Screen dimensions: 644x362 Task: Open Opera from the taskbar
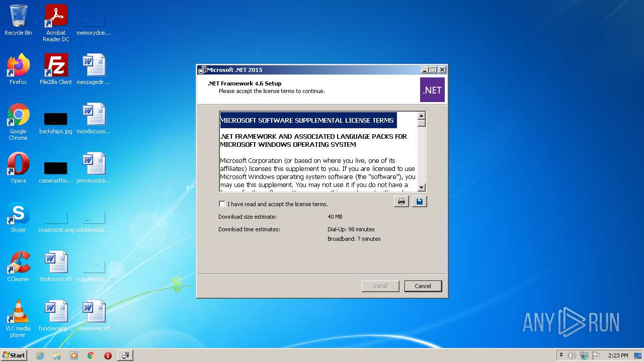108,355
